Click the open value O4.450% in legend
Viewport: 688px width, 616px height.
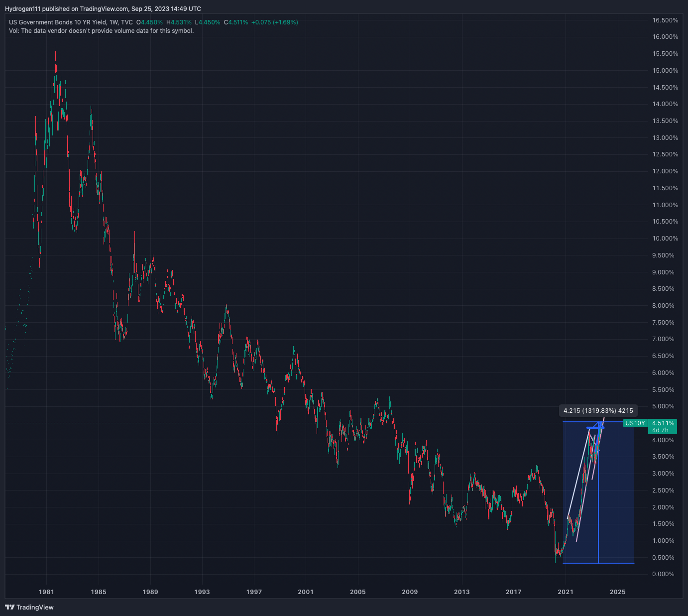coord(149,22)
